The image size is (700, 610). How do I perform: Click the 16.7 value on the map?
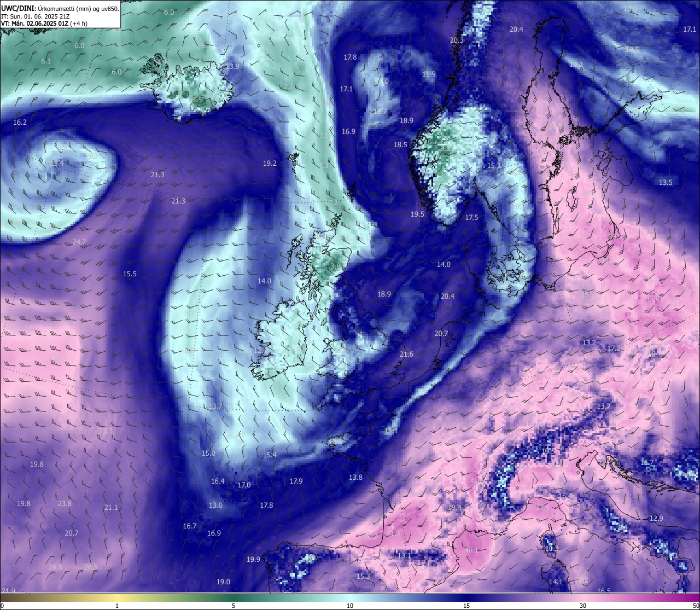190,526
